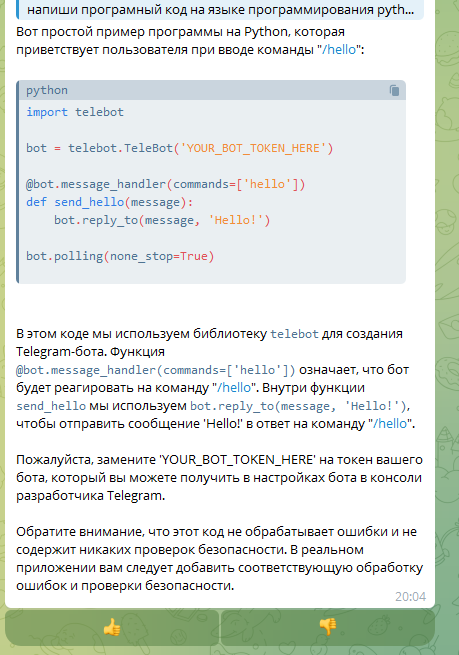
Task: Click the 'import telebot' code line
Action: point(75,112)
